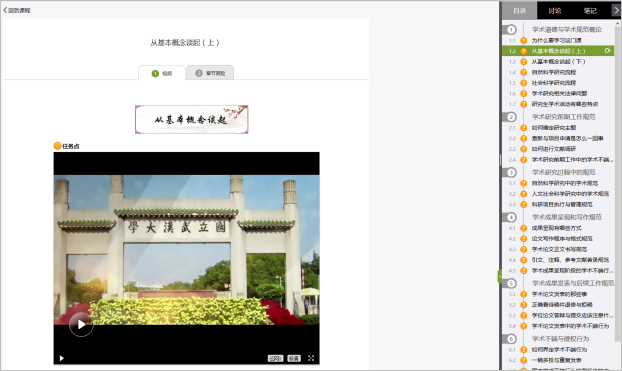Click the chapter 4 circled number marker
This screenshot has height=371, width=622.
pos(511,217)
